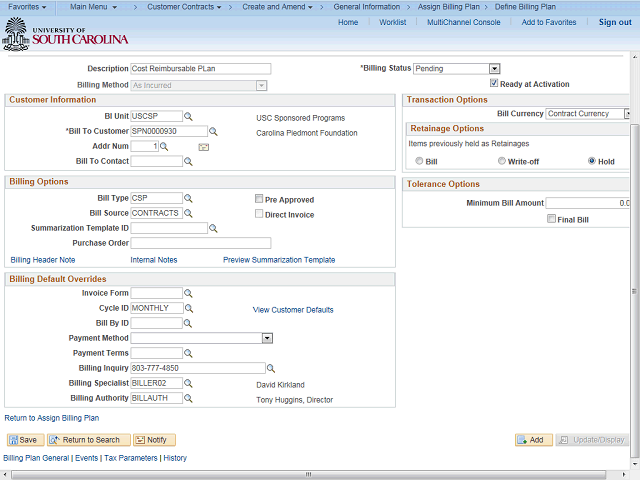Click the horizontal scrollbar thumb
The image size is (640, 480).
309,475
